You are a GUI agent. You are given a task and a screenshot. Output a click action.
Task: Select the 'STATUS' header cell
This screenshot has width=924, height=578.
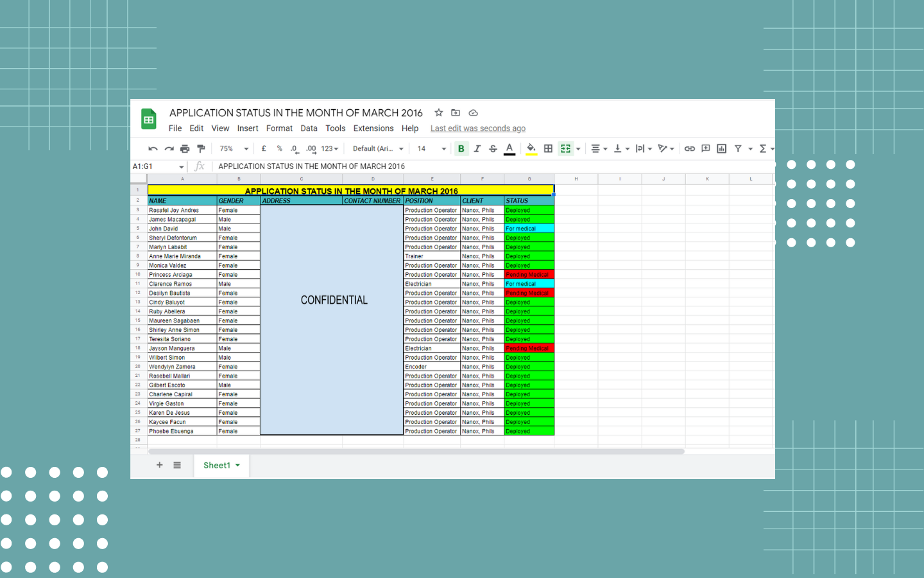(529, 200)
